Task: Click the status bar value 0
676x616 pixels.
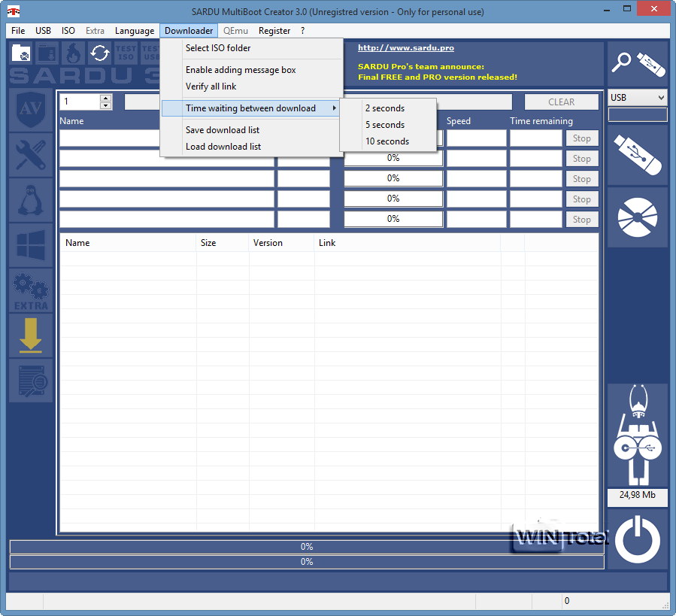Action: coord(566,600)
